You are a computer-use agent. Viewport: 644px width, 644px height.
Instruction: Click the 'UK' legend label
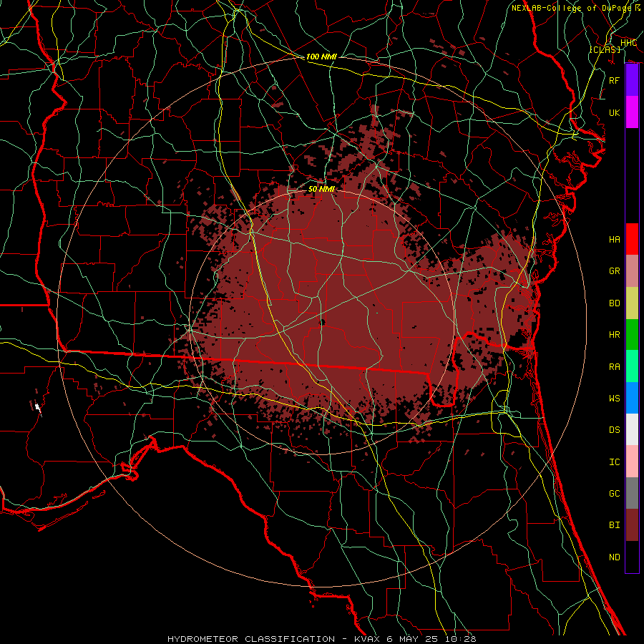click(x=614, y=113)
